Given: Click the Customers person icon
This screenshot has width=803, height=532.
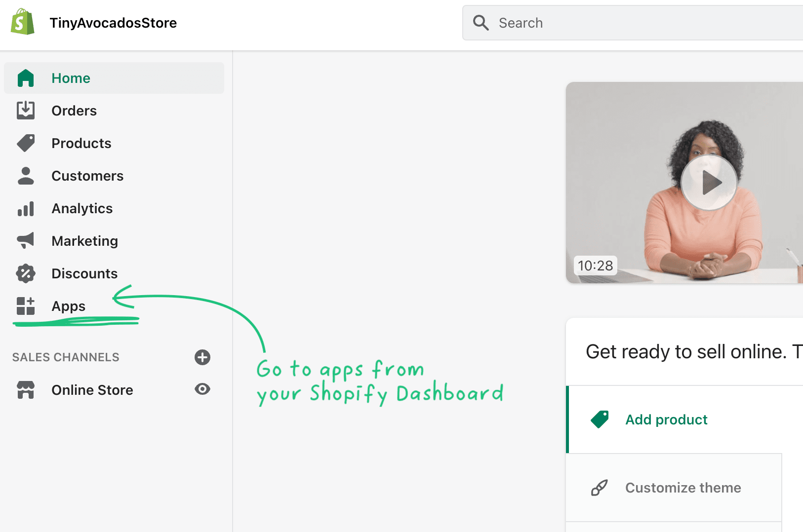Looking at the screenshot, I should pyautogui.click(x=26, y=176).
